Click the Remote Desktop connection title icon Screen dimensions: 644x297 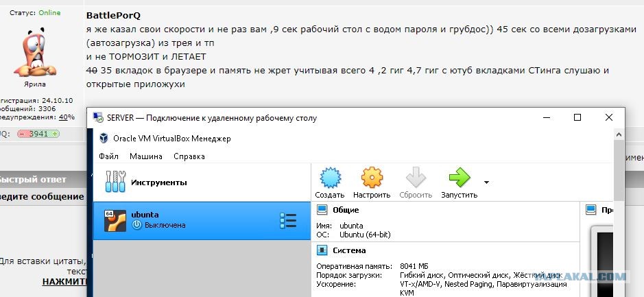(x=98, y=118)
